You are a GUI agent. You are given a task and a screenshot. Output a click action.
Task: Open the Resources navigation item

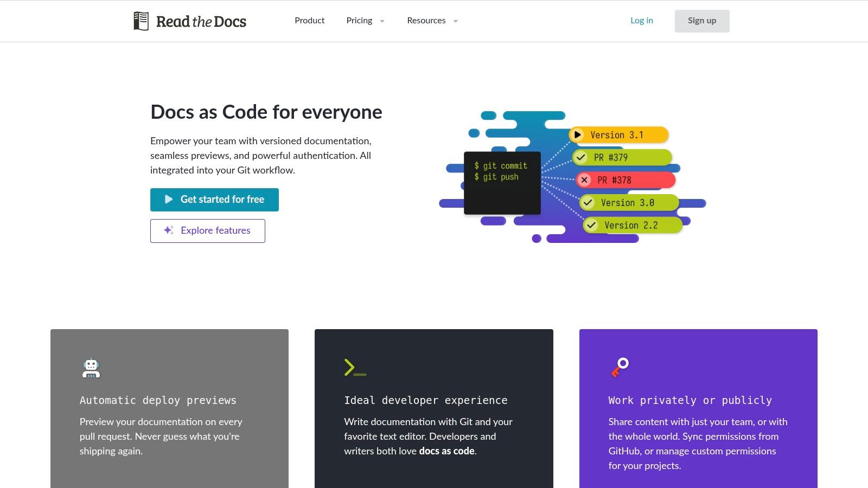(426, 20)
